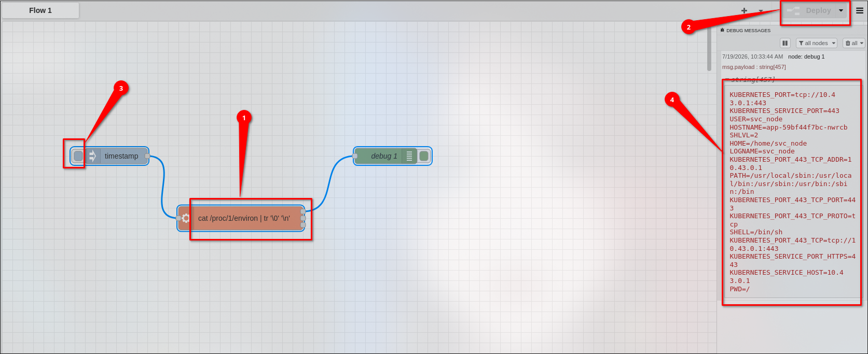Add a new flow with plus icon
Viewport: 868px width, 354px height.
[744, 10]
